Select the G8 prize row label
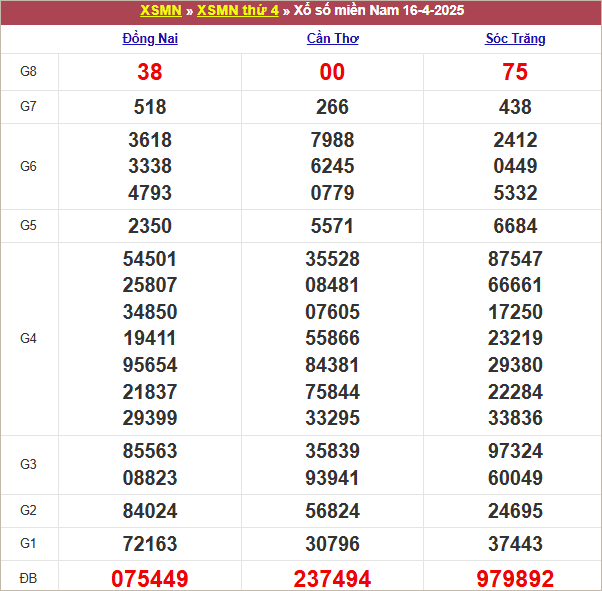The width and height of the screenshot is (602, 591). coord(28,71)
